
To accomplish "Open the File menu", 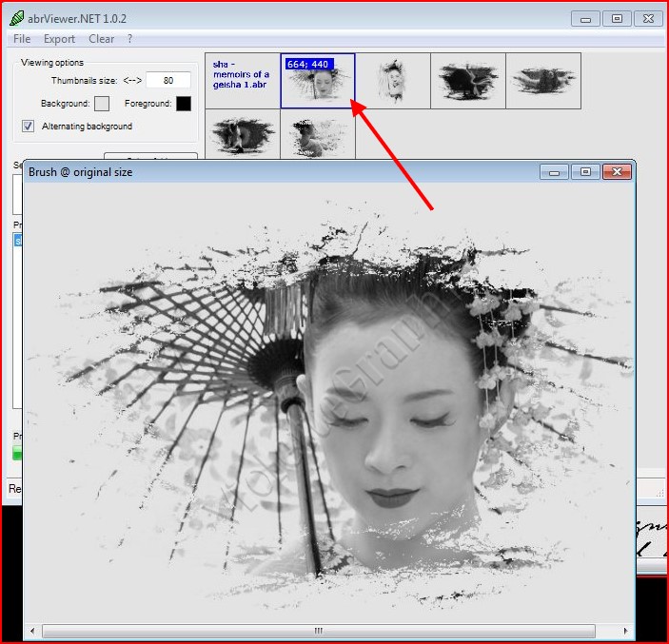I will point(21,39).
